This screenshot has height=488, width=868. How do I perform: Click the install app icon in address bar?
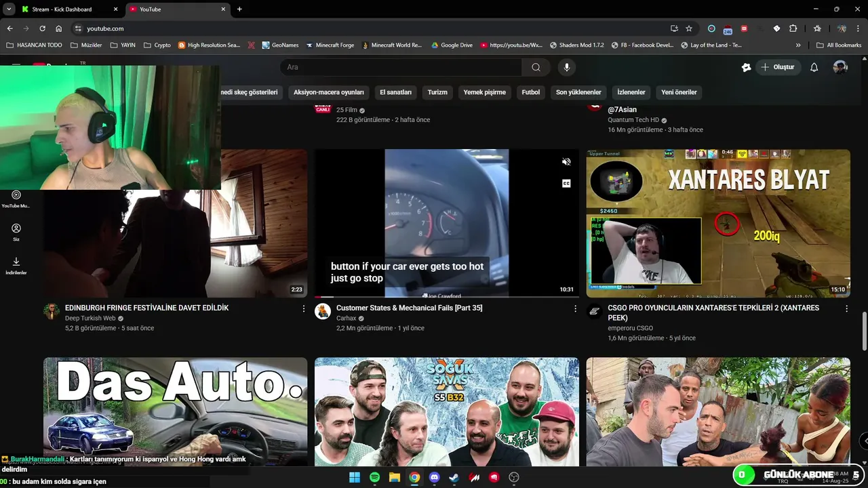(x=674, y=28)
